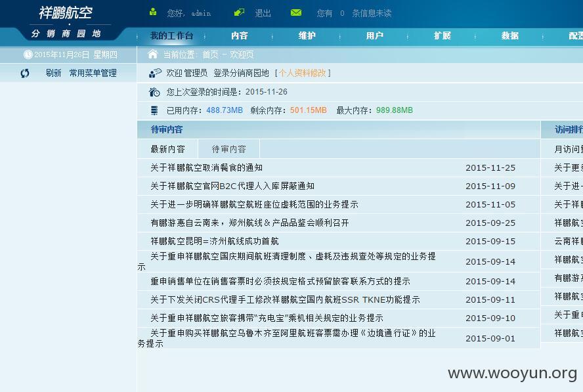Click the used memory value 488.73MB
Viewport: 583px width, 392px height.
point(225,110)
